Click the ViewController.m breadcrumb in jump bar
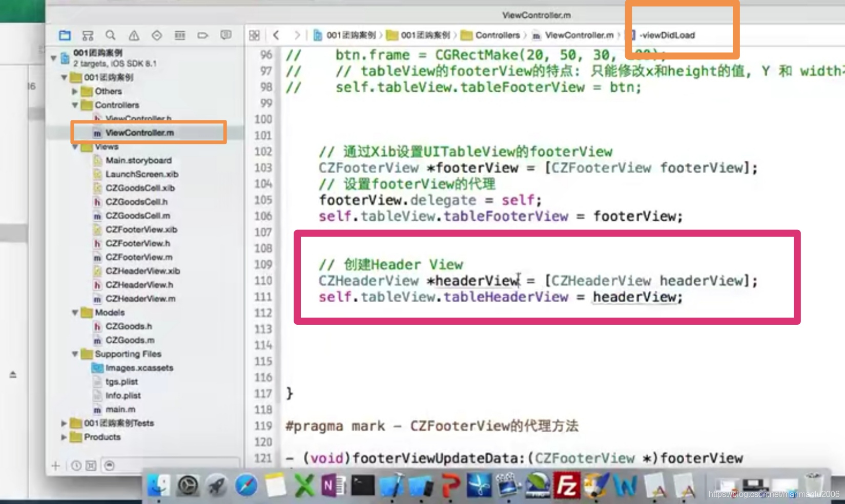 pyautogui.click(x=573, y=35)
